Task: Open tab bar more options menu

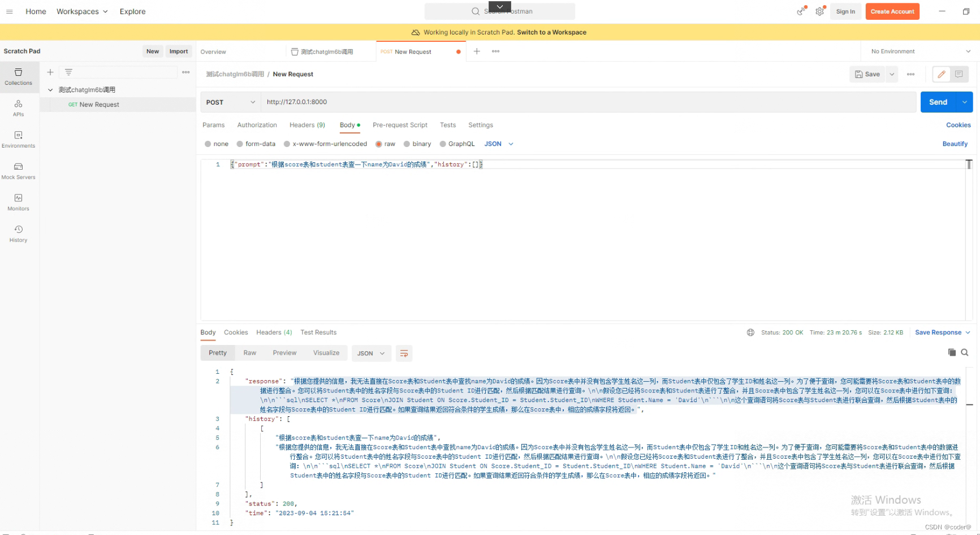Action: click(496, 51)
